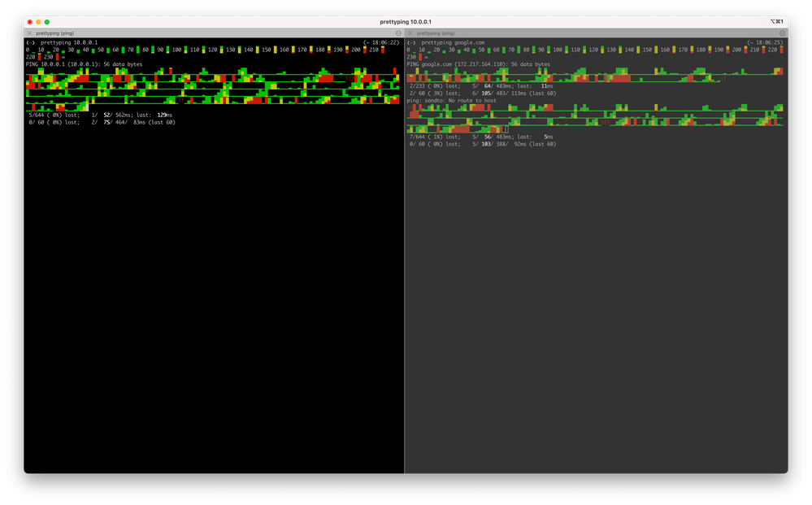Click the 200 ms legend swatch in right pane
The image size is (812, 505).
pyautogui.click(x=746, y=50)
